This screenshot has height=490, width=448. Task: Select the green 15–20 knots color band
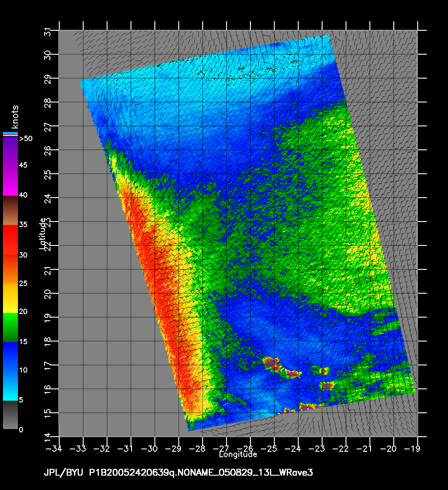tap(10, 327)
